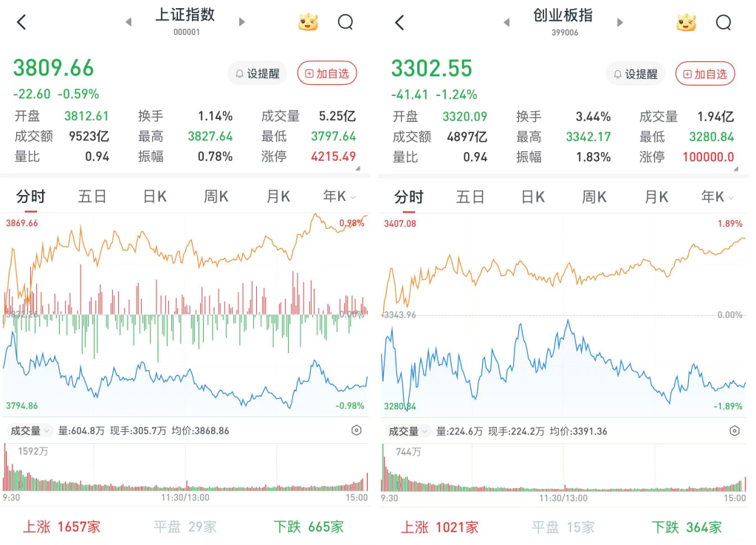The height and width of the screenshot is (545, 756).
Task: Select 周K tab on 创业板指 chart
Action: tap(594, 197)
